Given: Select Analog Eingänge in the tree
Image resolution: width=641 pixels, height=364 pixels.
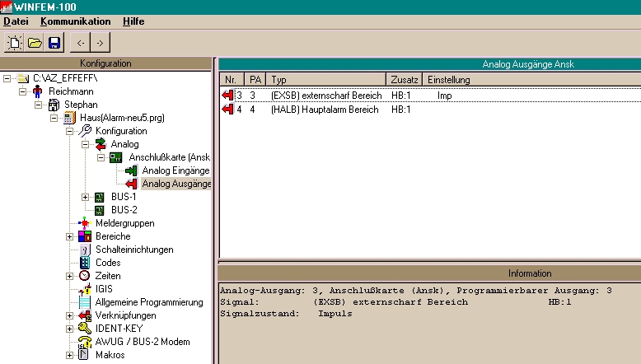Looking at the screenshot, I should (x=175, y=170).
